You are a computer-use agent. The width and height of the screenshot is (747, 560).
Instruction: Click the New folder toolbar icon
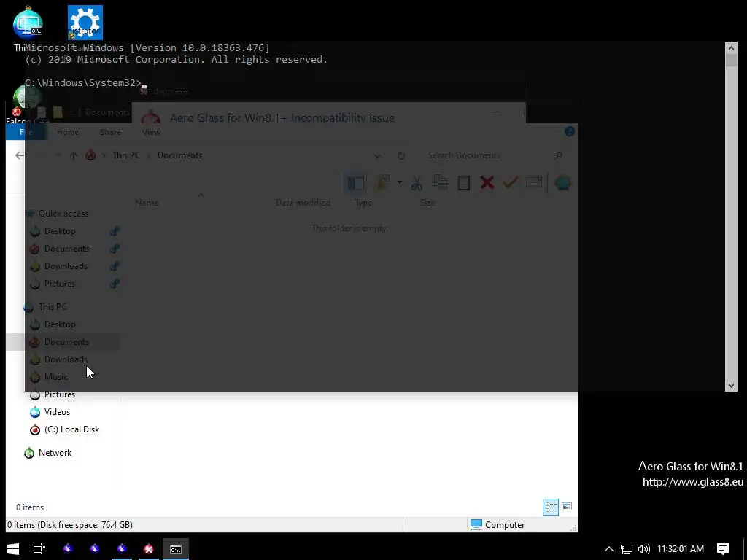click(384, 183)
